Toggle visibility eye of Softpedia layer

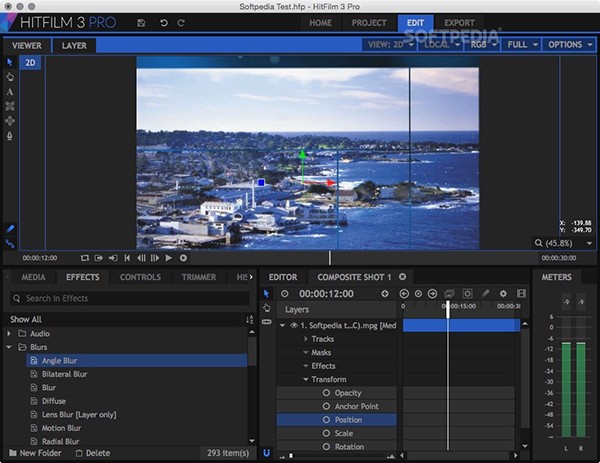(294, 326)
